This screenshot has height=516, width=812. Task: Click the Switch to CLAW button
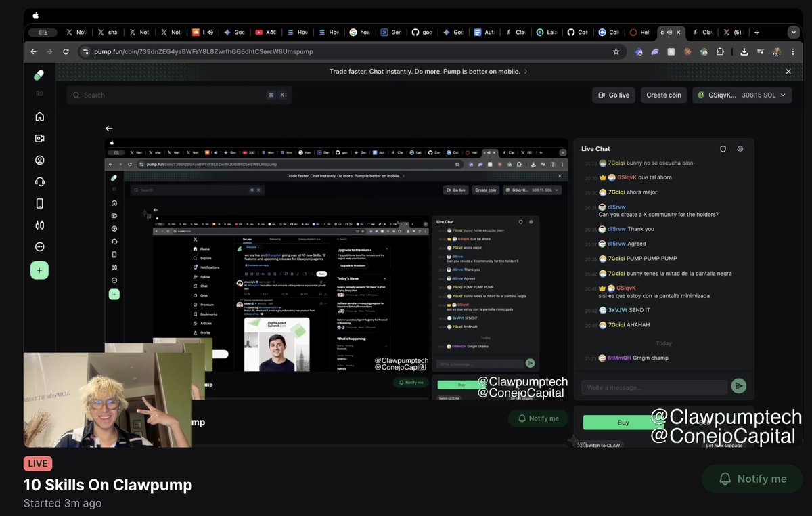[x=602, y=445]
